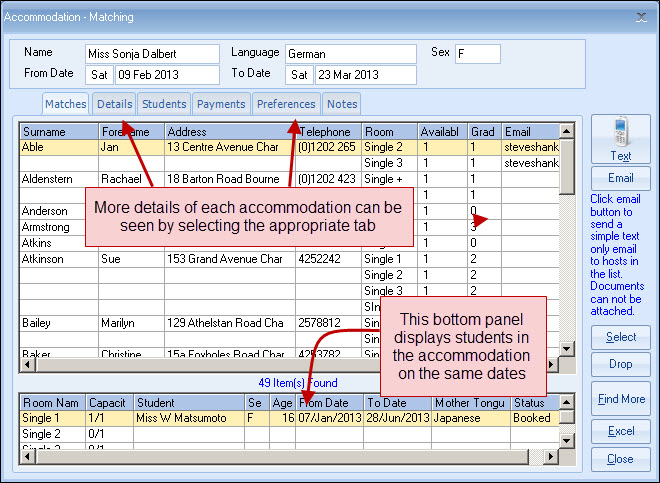This screenshot has height=483, width=660.
Task: Switch to the Details tab
Action: [x=115, y=104]
